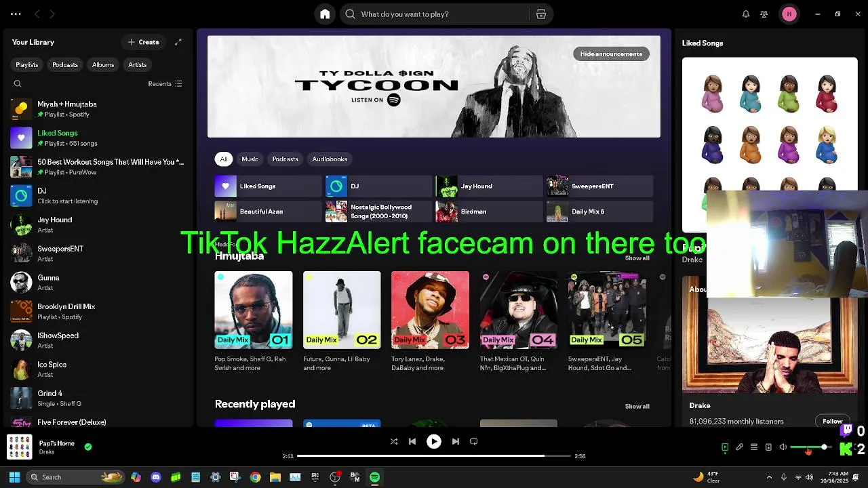Image resolution: width=868 pixels, height=488 pixels.
Task: Click Show all beside Recently played
Action: pos(637,407)
